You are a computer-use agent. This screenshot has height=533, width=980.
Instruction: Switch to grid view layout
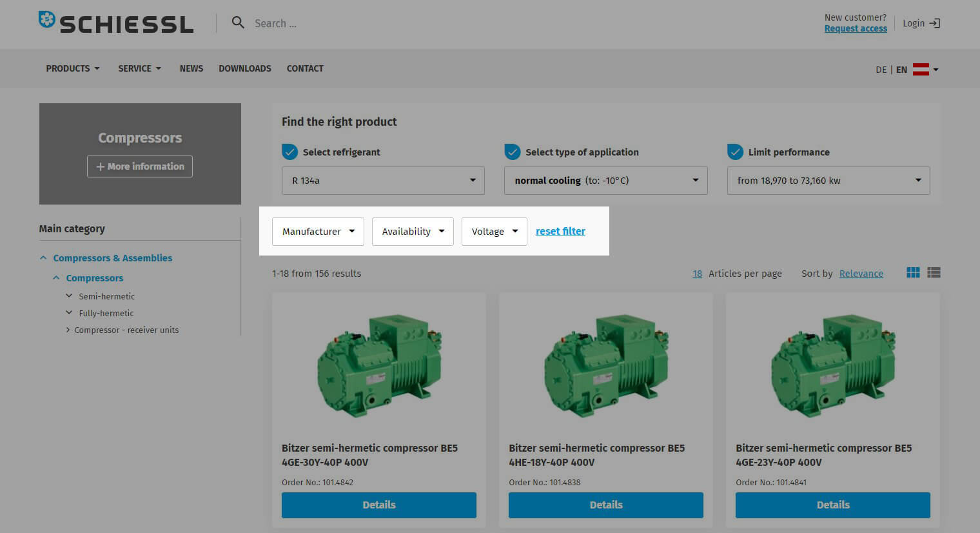point(913,273)
